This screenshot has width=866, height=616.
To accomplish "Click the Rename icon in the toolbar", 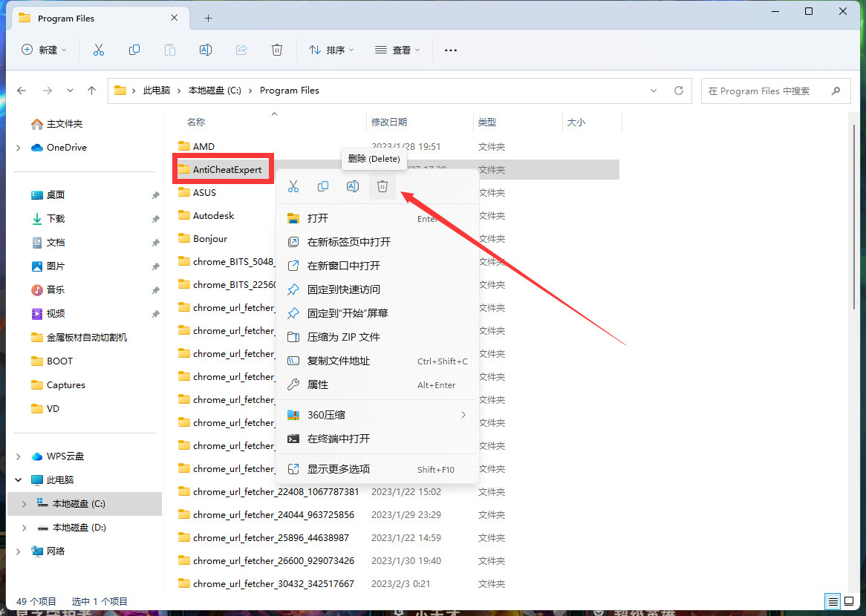I will pos(206,50).
